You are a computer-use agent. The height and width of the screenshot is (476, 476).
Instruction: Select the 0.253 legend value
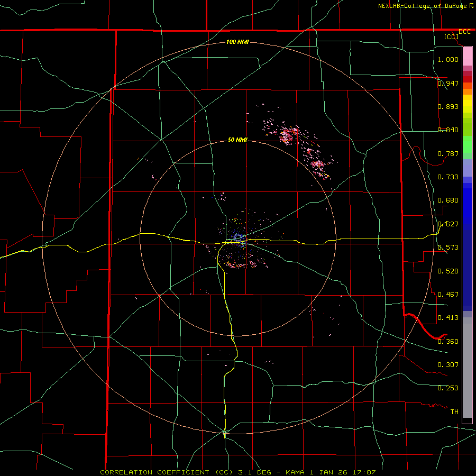(x=448, y=388)
